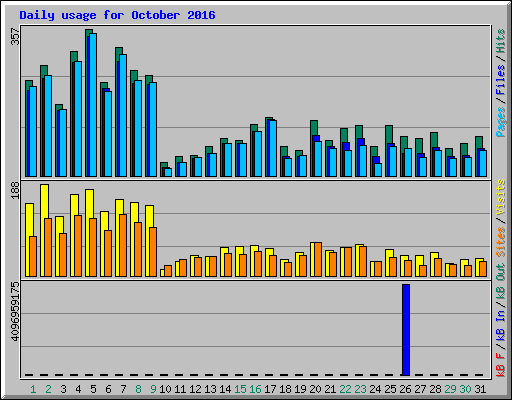
Task: Click day label 2 on x-axis
Action: (x=48, y=389)
